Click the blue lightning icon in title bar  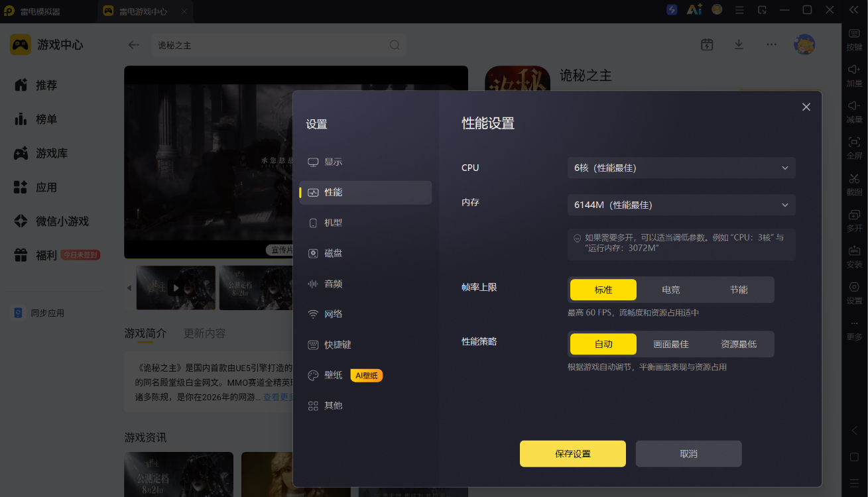coord(672,10)
